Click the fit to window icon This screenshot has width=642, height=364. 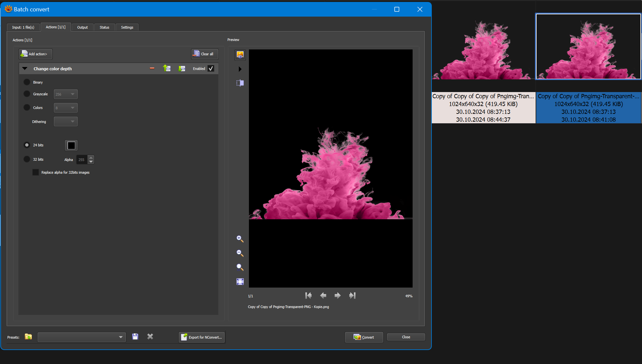click(240, 282)
